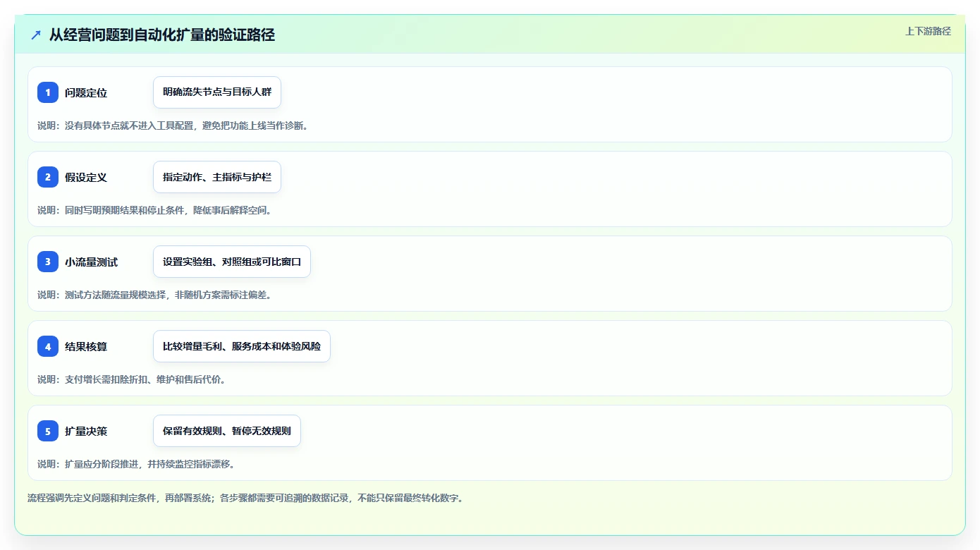This screenshot has height=550, width=980.
Task: Click the arrow icon beside the title
Action: tap(36, 35)
